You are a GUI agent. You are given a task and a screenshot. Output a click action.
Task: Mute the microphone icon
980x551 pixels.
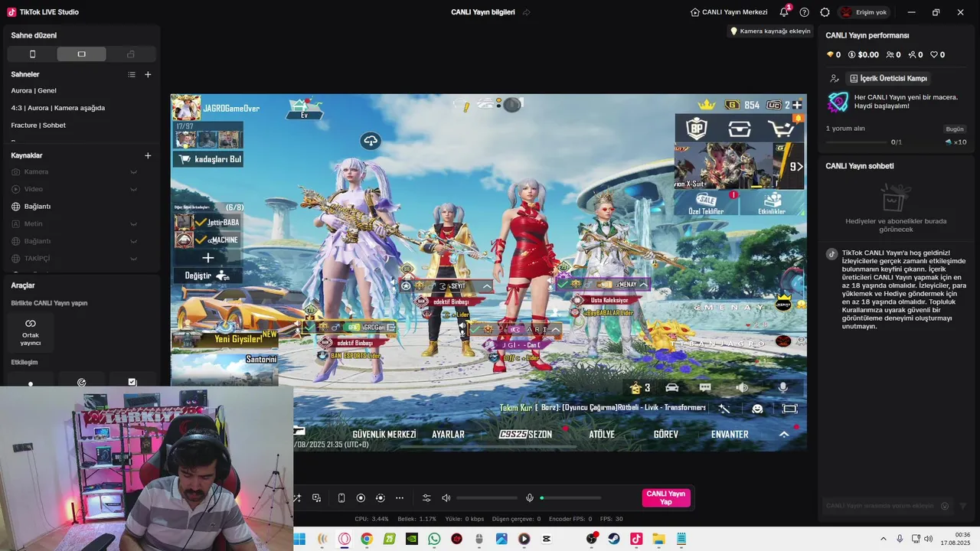coord(529,498)
